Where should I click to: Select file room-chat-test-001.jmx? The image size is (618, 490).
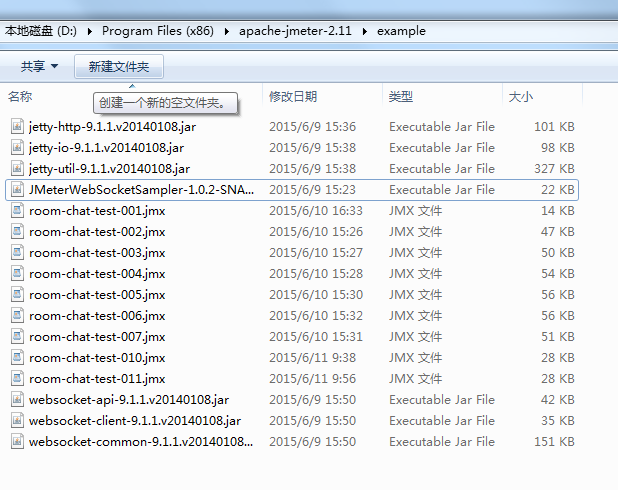pyautogui.click(x=97, y=211)
